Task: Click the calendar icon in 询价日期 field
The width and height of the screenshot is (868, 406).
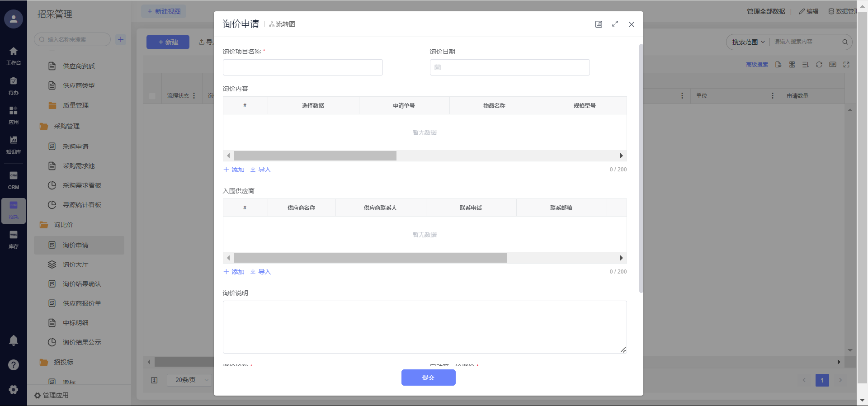Action: click(x=438, y=67)
